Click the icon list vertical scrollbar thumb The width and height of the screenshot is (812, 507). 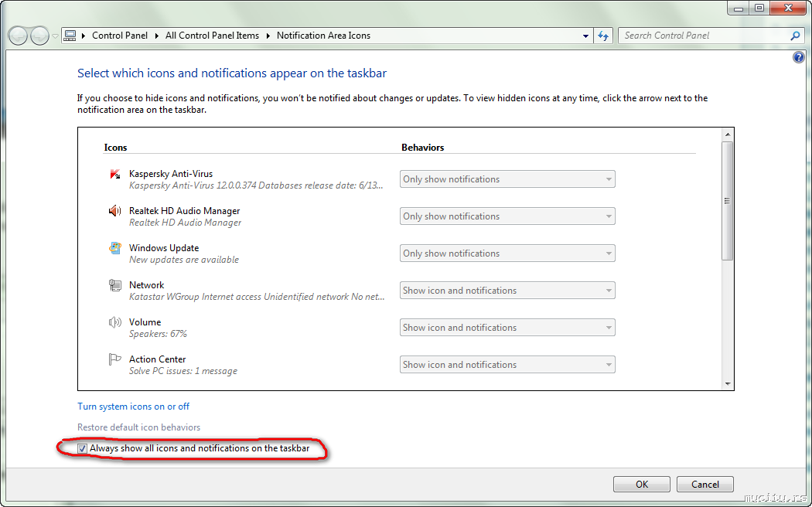point(727,201)
